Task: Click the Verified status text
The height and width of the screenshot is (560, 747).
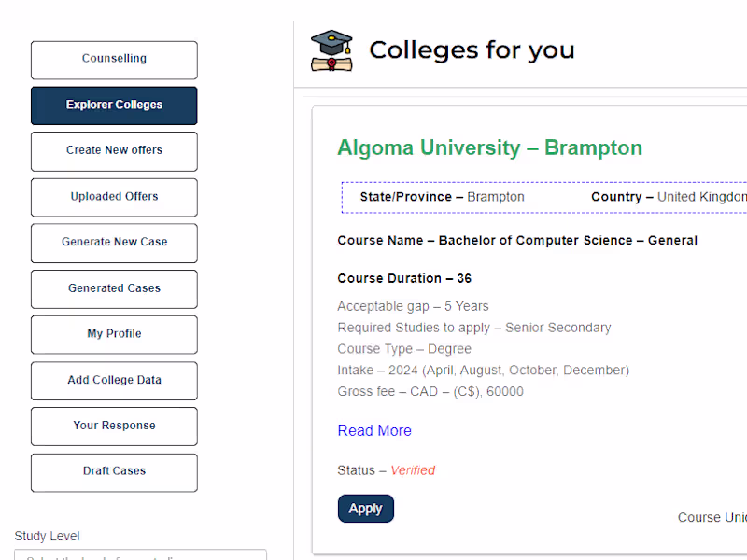Action: [413, 470]
